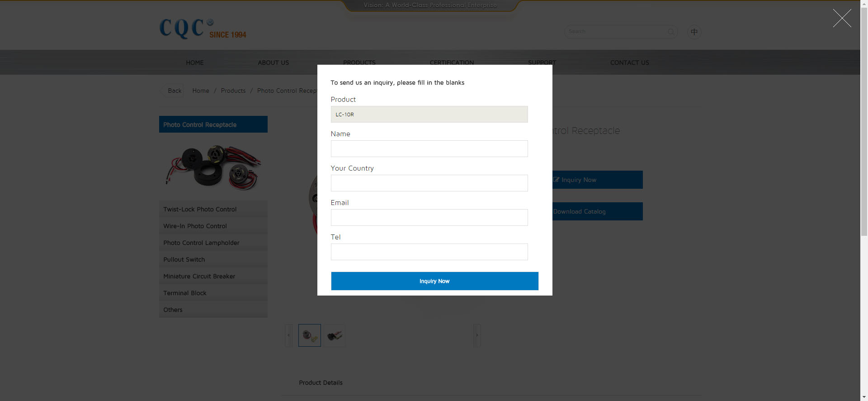Switch language with the Chinese character icon
This screenshot has width=868, height=401.
click(x=694, y=32)
